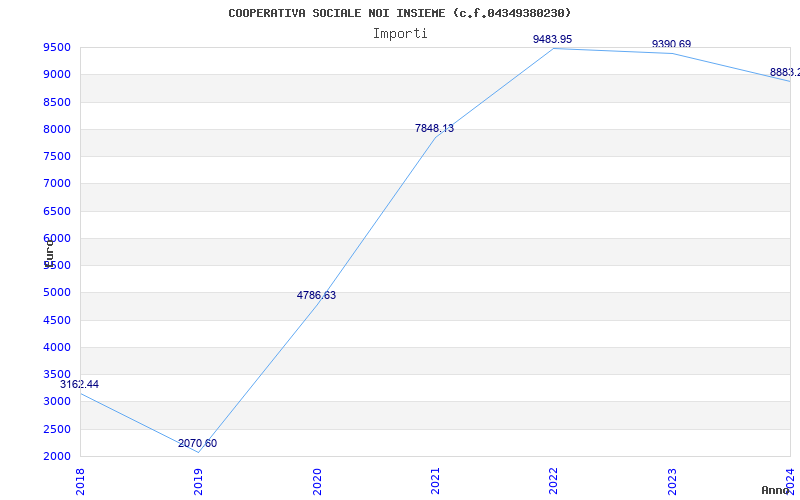This screenshot has height=500, width=800.
Task: Click the 8883 data label for 2024
Action: click(785, 72)
